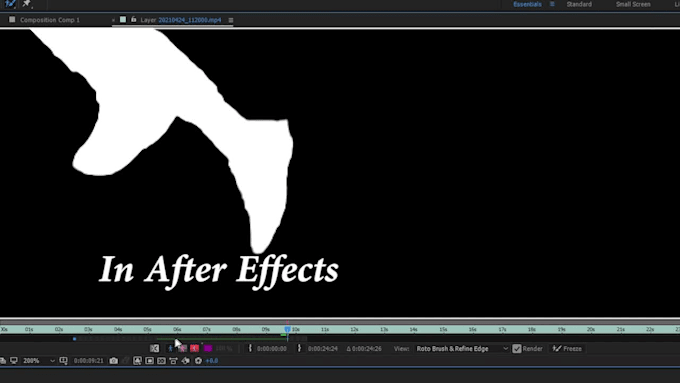Click the show snapshot icon
680x383 pixels.
[126, 361]
